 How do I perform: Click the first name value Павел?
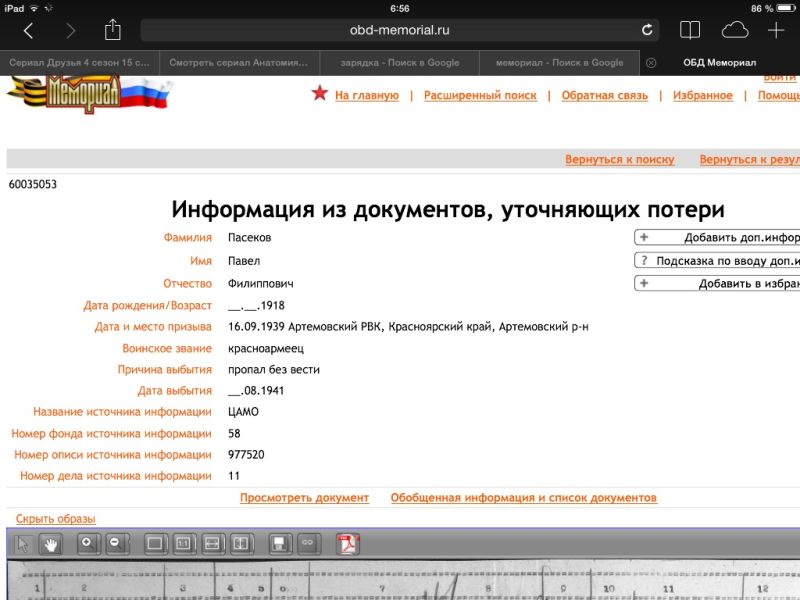pyautogui.click(x=244, y=261)
